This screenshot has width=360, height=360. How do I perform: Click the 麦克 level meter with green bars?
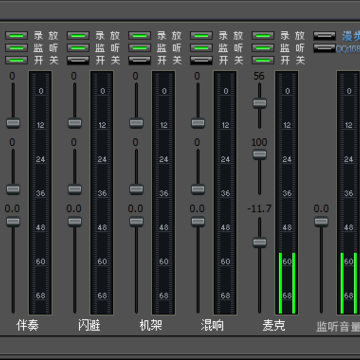coord(287,193)
